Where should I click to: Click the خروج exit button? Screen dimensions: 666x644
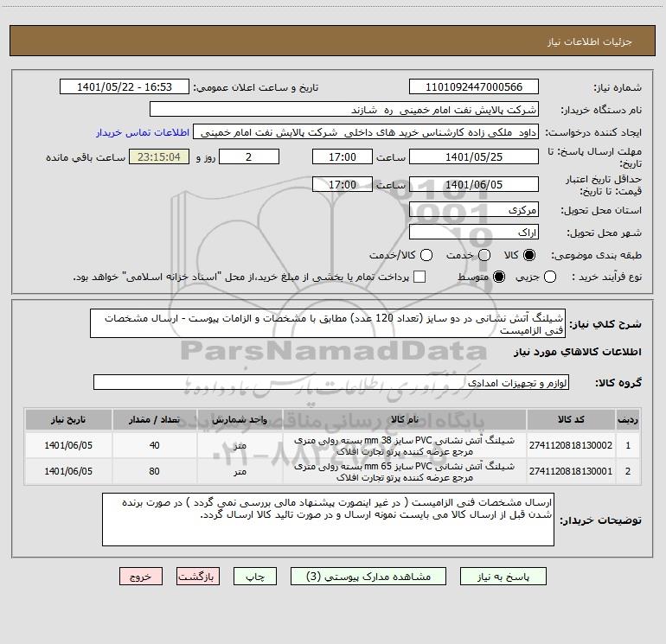click(141, 577)
